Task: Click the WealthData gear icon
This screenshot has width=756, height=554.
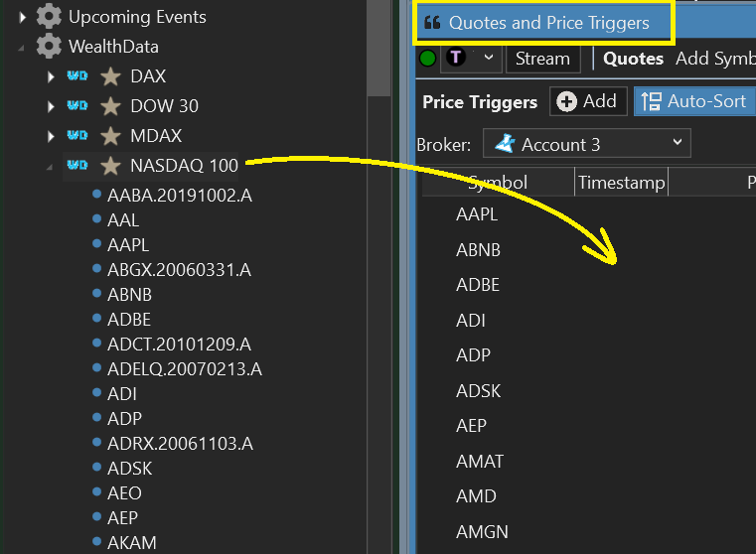Action: pyautogui.click(x=48, y=47)
